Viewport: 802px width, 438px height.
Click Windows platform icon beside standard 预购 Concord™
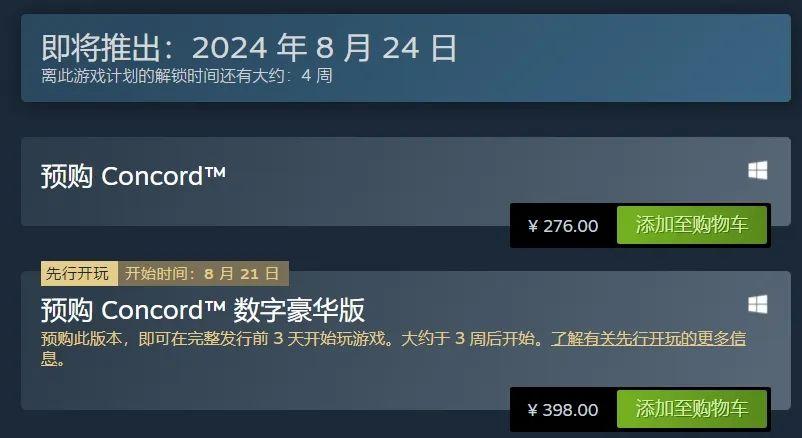tap(758, 170)
